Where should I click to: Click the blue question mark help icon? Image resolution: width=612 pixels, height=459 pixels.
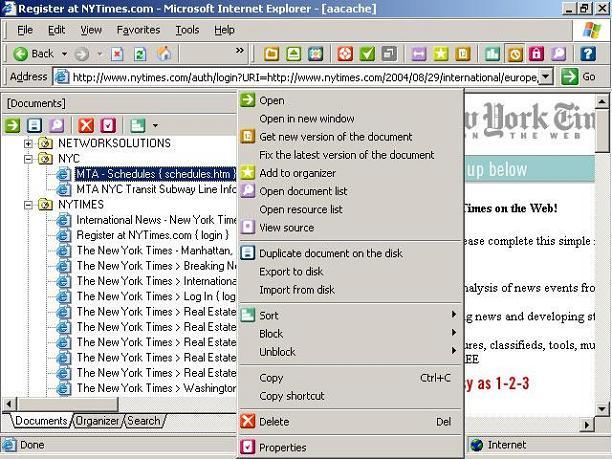coord(588,54)
